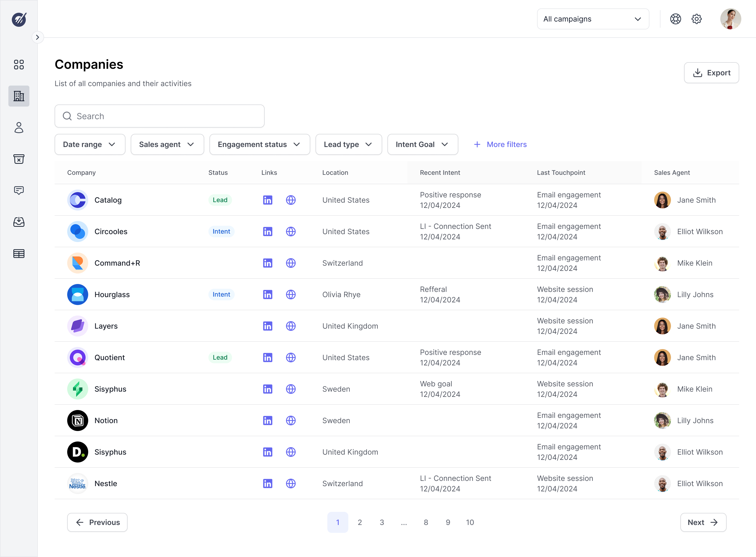756x557 pixels.
Task: Open the Date range filter dropdown
Action: click(x=90, y=144)
